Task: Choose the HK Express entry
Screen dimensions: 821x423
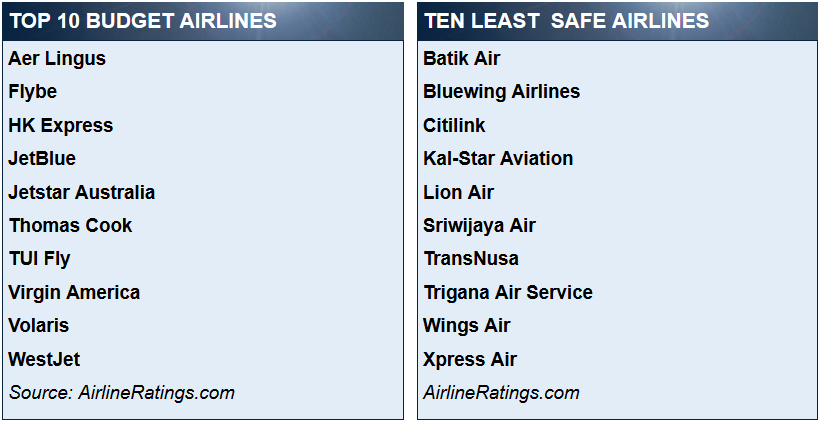Action: [61, 126]
